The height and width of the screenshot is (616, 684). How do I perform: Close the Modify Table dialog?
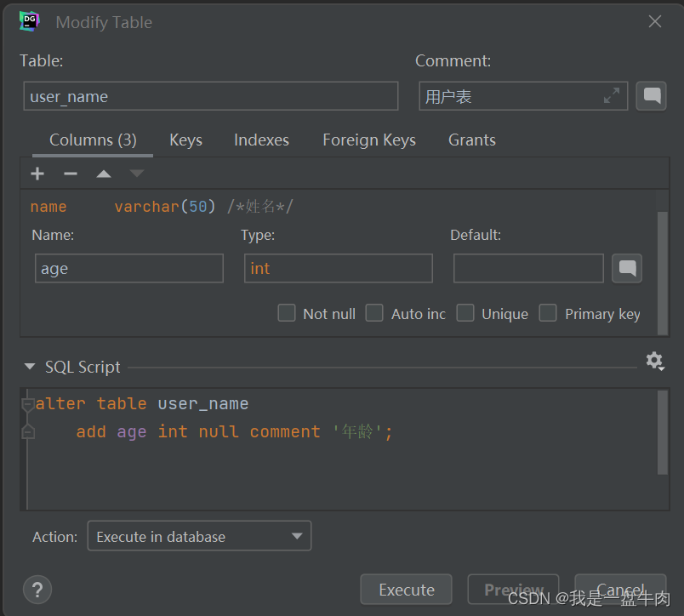pyautogui.click(x=655, y=21)
